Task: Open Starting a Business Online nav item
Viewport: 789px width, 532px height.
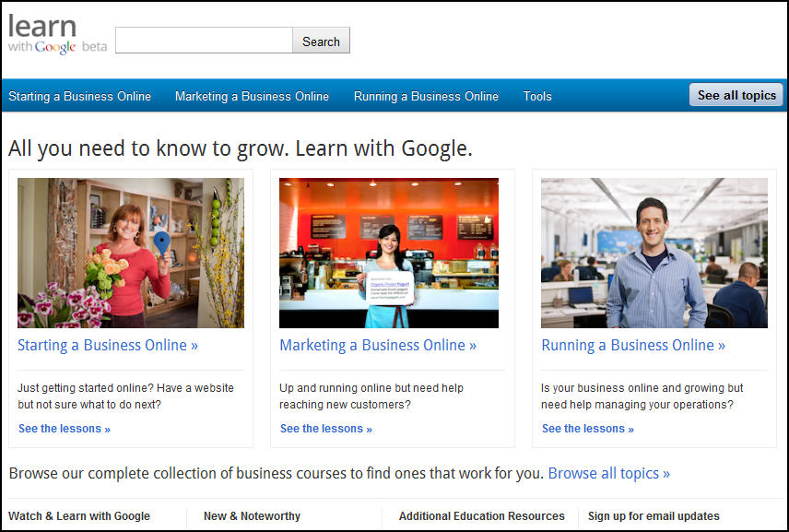Action: [79, 96]
